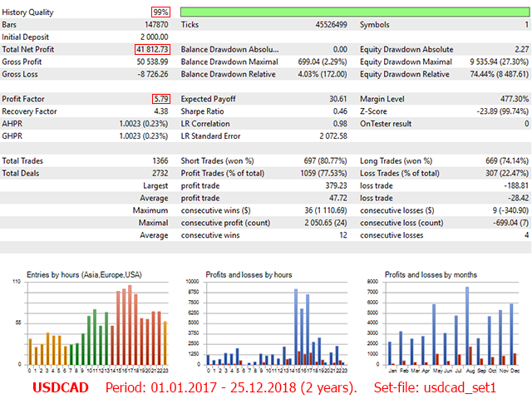Click the red-boxed 99% History Quality value
Viewport: 532px width, 399px height.
[x=161, y=12]
